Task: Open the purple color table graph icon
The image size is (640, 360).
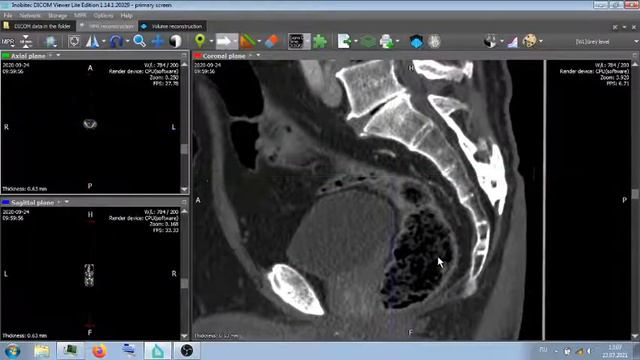Action: tap(513, 41)
